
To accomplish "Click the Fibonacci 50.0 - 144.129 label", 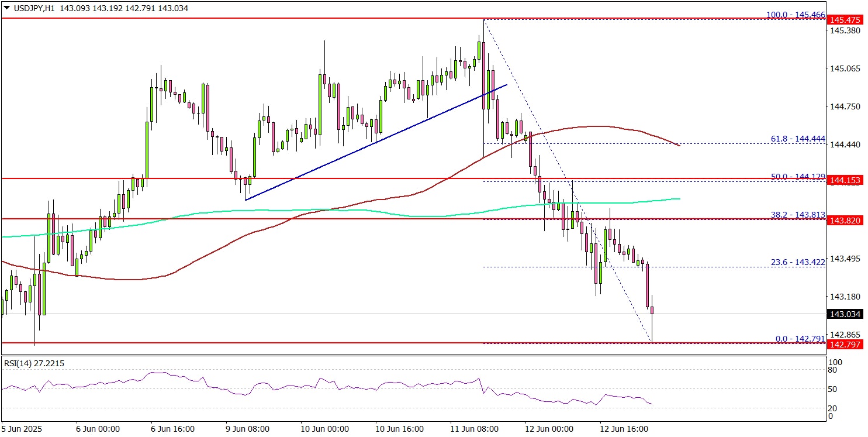I will (797, 176).
